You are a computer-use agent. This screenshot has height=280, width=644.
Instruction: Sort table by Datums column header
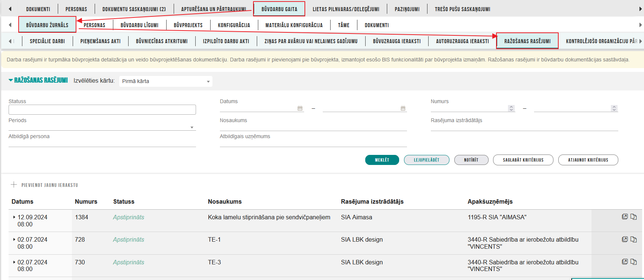click(x=22, y=201)
